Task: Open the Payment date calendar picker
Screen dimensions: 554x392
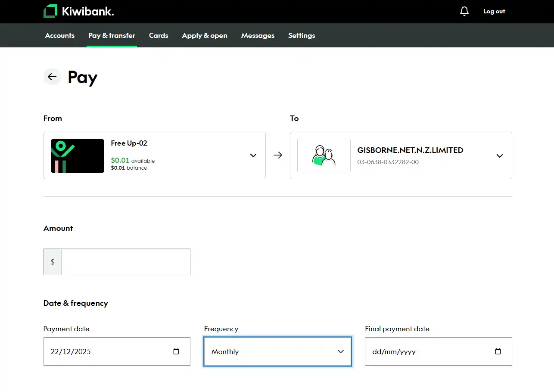Action: pos(176,352)
